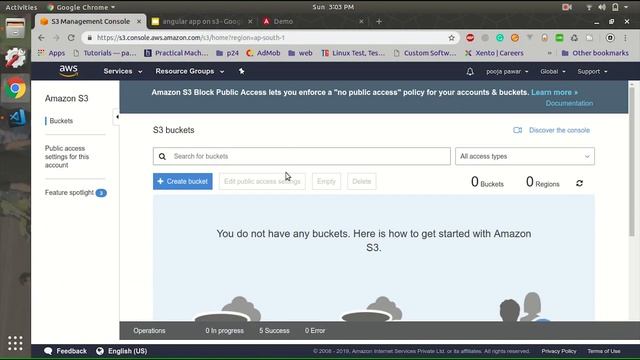Screen dimensions: 640x360
Task: Click the 5 Success status entry
Action: click(x=274, y=331)
